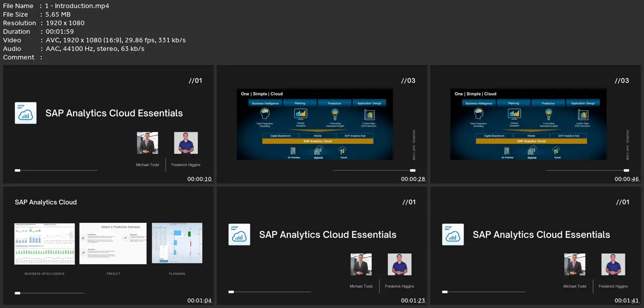Select the Planning chart icon in the 00:00:28 frame
The image size is (644, 308).
pyautogui.click(x=300, y=114)
